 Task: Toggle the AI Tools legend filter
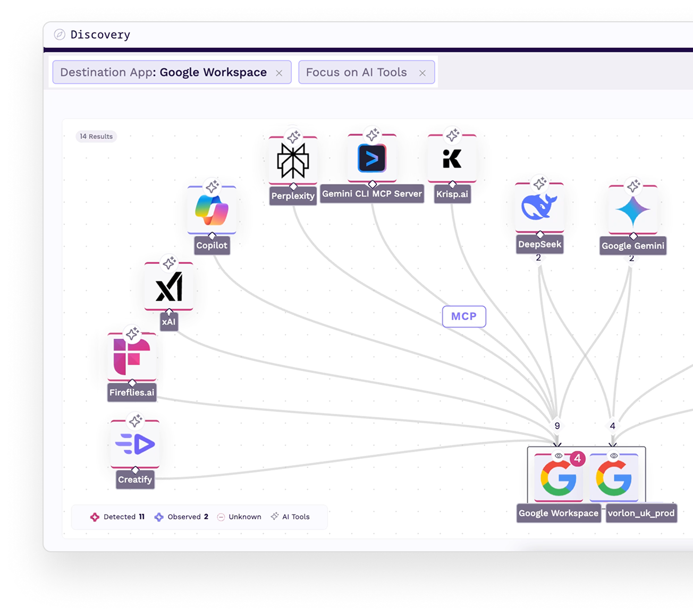290,517
